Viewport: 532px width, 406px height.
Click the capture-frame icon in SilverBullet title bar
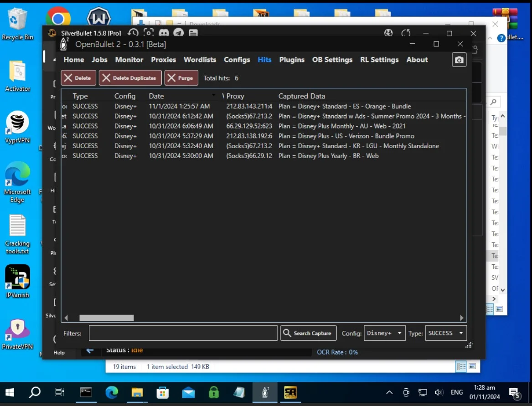point(149,32)
